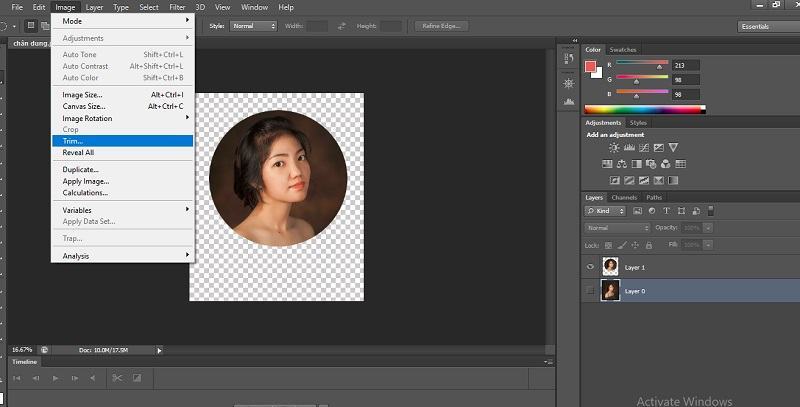The height and width of the screenshot is (407, 800).
Task: Add an Exposure adjustment layer
Action: pos(659,147)
